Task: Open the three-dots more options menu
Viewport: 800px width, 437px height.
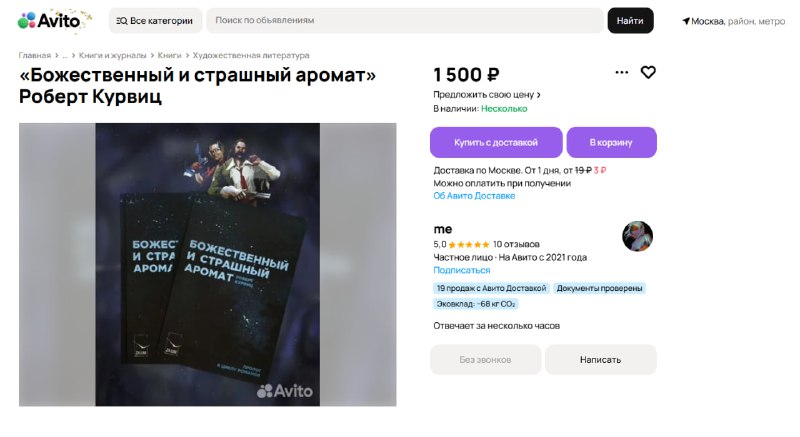Action: click(x=621, y=72)
